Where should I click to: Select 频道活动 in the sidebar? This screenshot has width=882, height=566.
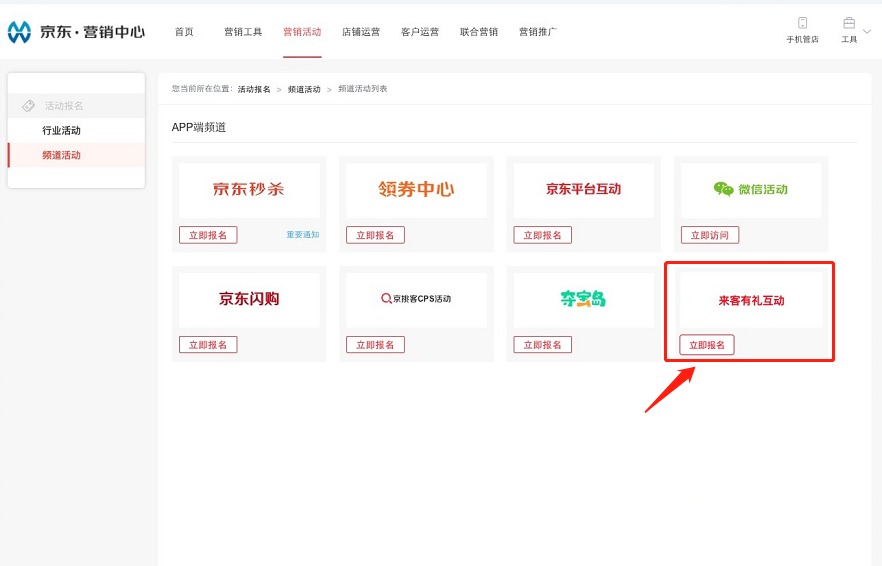pos(61,155)
